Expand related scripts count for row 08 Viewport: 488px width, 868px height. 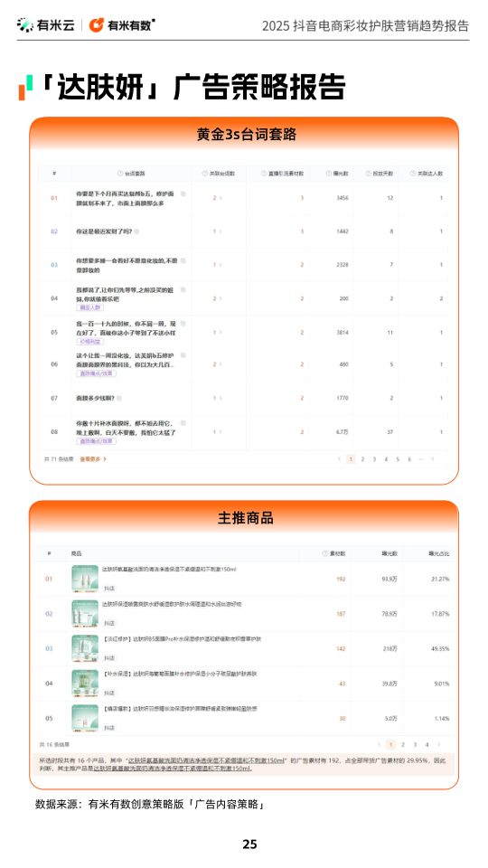coord(218,431)
